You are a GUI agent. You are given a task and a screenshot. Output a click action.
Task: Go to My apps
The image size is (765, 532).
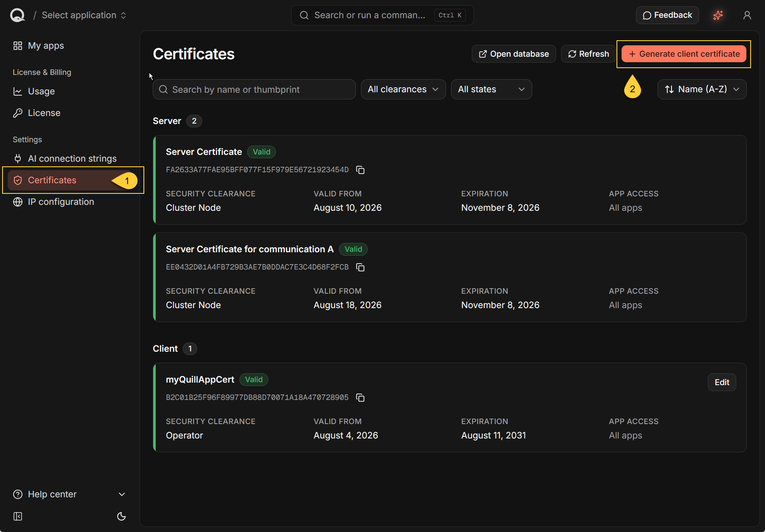coord(46,46)
